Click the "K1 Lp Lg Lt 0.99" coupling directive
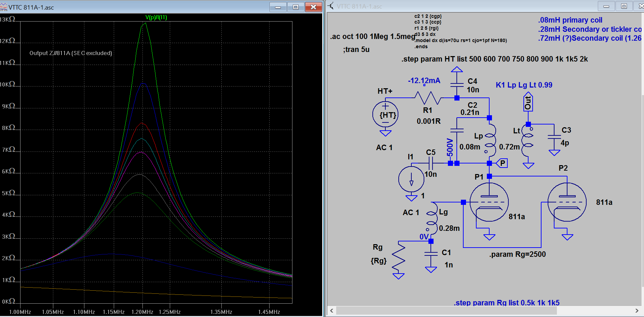Viewport: 644px width, 317px height. (x=524, y=85)
